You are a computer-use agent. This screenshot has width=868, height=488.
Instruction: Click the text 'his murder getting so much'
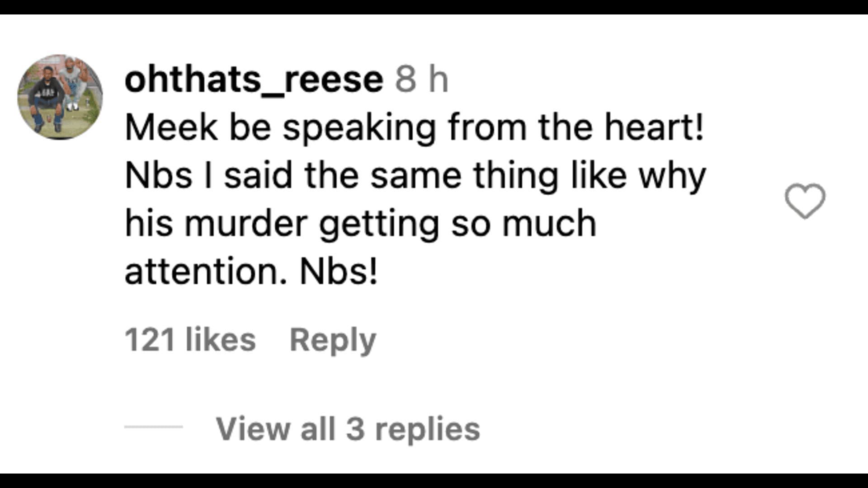(x=361, y=224)
